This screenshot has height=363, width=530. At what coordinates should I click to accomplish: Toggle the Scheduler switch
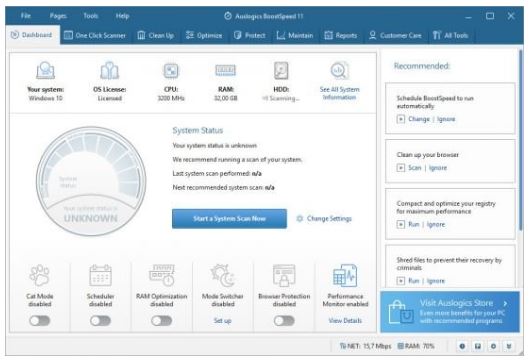pos(100,321)
